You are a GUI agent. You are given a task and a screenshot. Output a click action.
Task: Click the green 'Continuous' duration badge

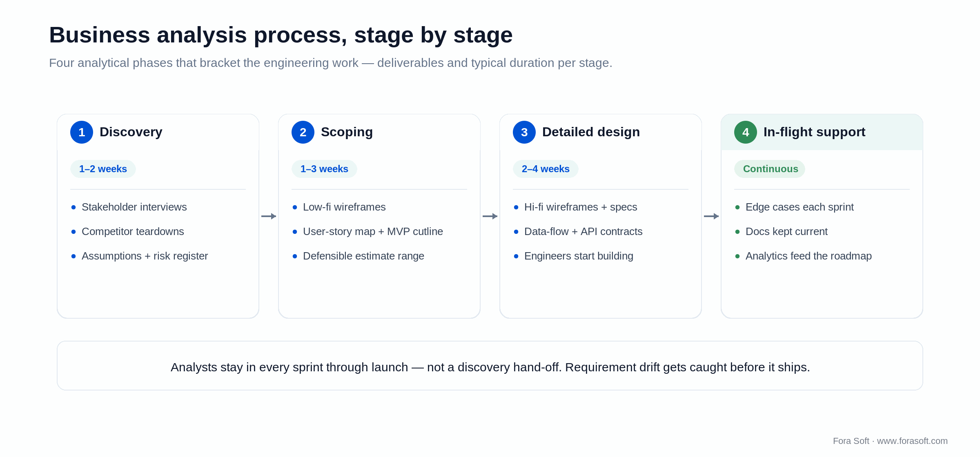(770, 169)
